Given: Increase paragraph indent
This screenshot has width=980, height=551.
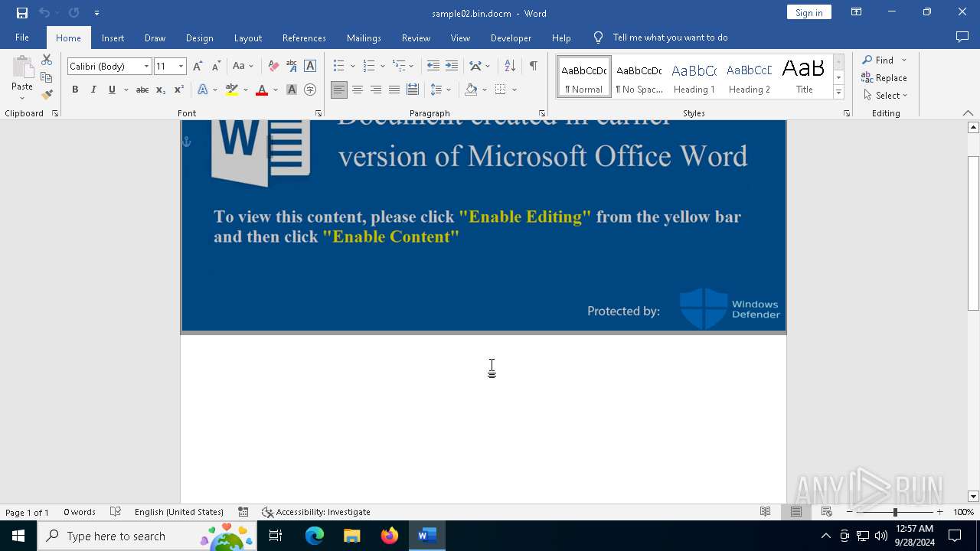Looking at the screenshot, I should click(x=452, y=66).
